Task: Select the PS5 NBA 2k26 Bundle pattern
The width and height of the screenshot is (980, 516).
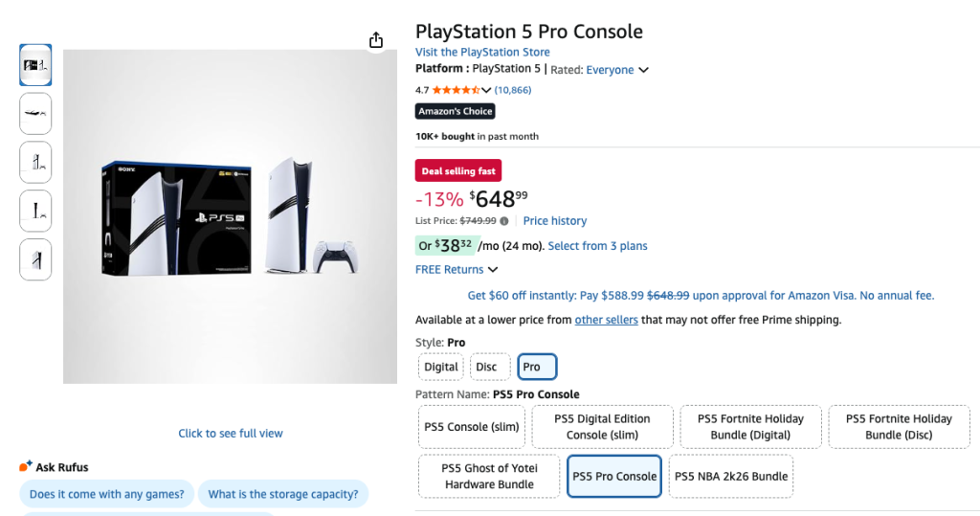Action: tap(731, 476)
